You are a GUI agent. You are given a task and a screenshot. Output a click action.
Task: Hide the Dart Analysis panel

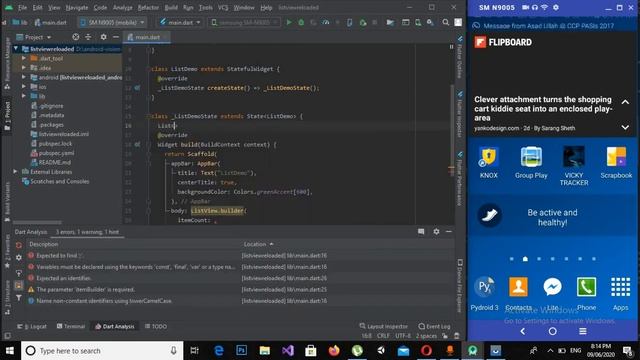pos(449,231)
